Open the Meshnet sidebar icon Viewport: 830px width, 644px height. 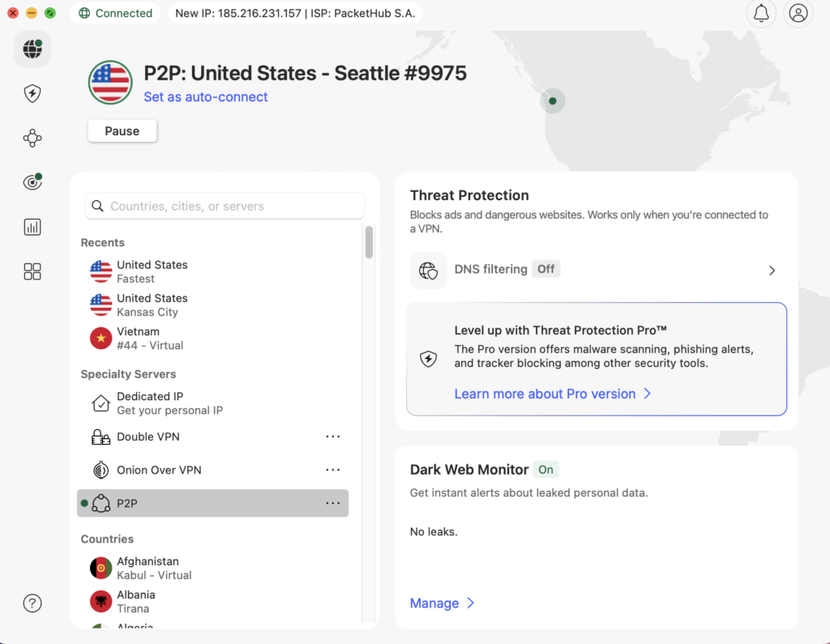[32, 139]
